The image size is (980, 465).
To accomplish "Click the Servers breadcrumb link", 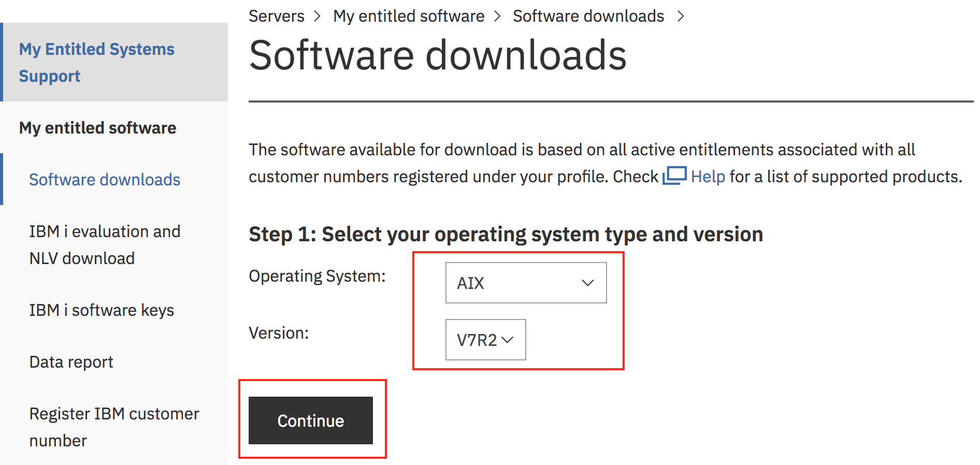I will point(276,17).
